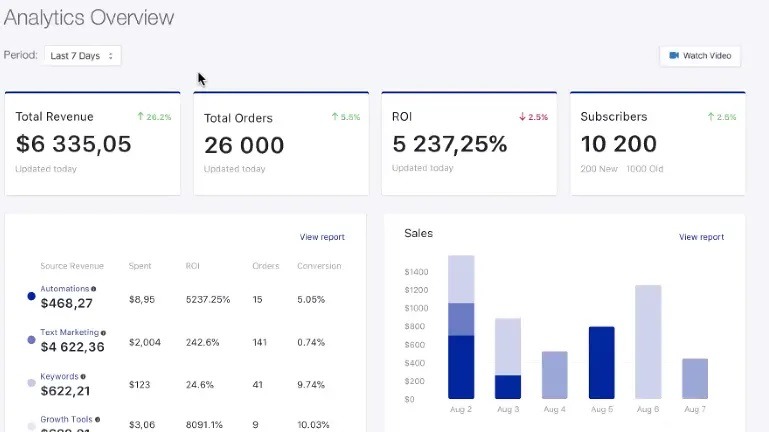Click the green up arrow on Total Revenue

tap(141, 117)
